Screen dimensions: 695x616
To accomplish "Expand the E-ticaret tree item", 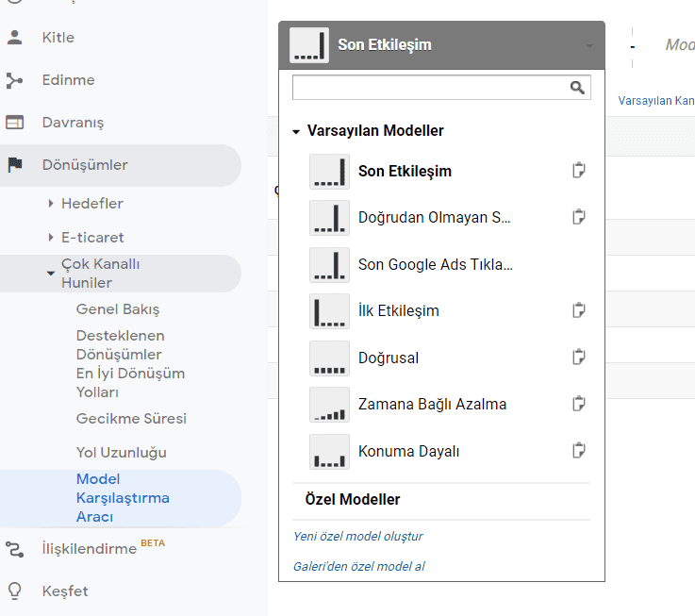I will (x=51, y=238).
